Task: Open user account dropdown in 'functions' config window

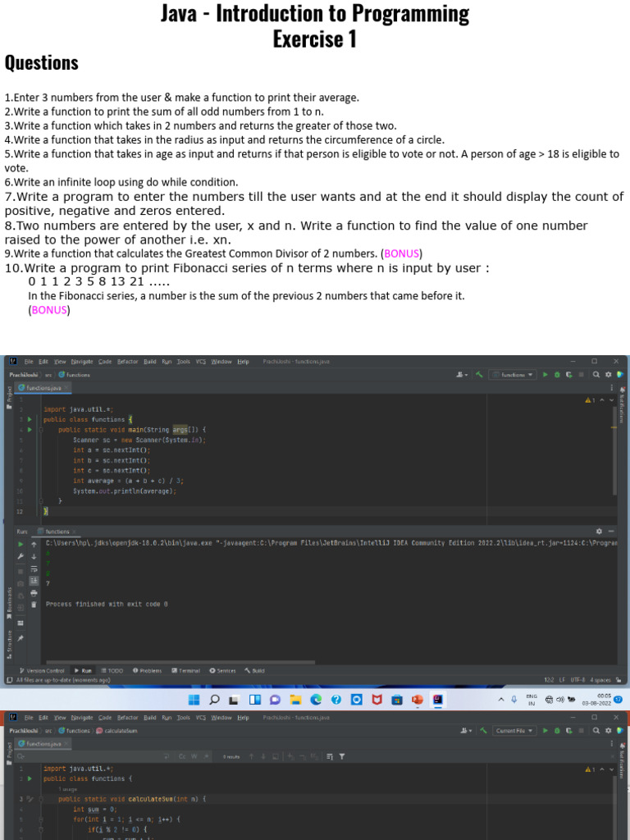Action: coord(462,374)
